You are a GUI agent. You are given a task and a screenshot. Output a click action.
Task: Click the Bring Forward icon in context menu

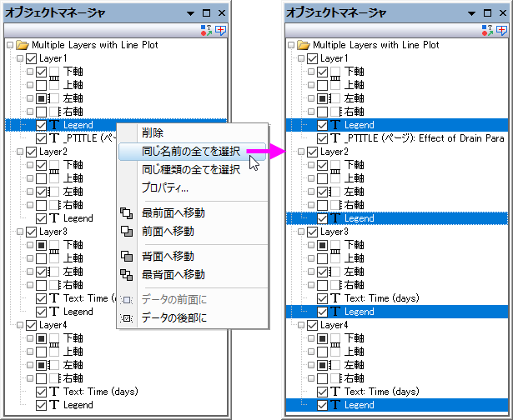(x=126, y=231)
